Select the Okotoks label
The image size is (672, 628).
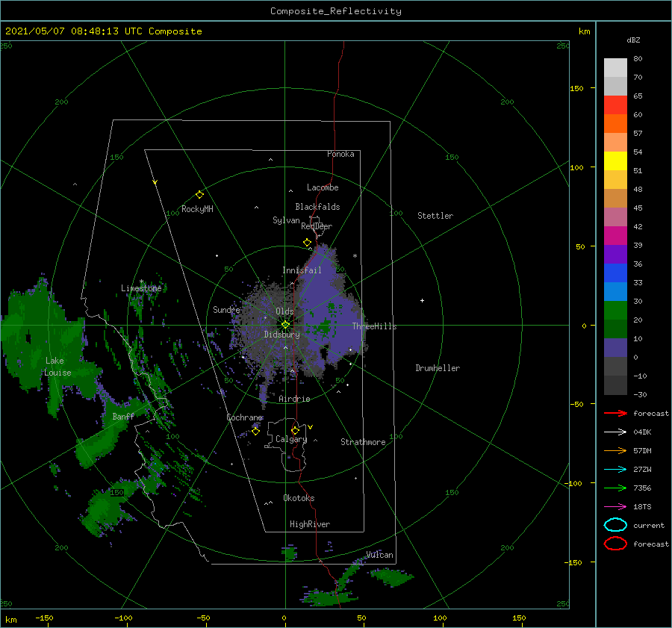click(x=299, y=498)
